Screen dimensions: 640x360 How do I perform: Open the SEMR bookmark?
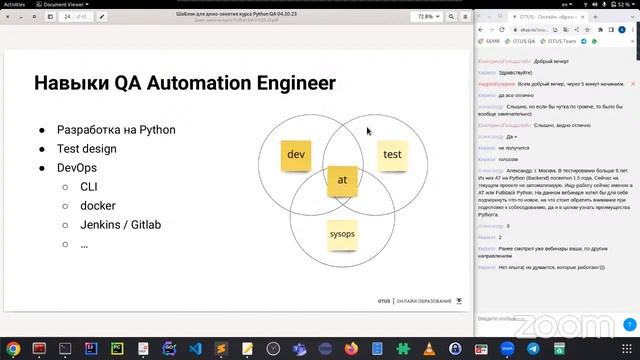click(x=489, y=41)
